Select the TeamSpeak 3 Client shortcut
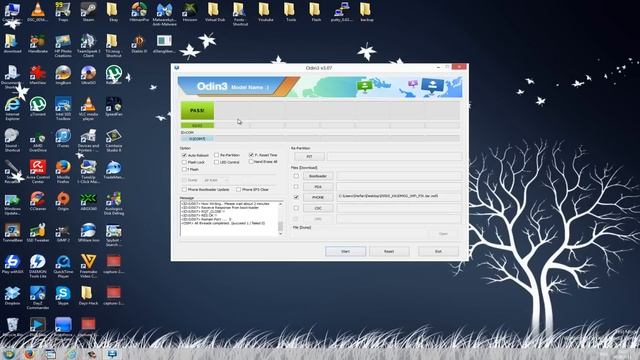The width and height of the screenshot is (640, 360). point(88,45)
